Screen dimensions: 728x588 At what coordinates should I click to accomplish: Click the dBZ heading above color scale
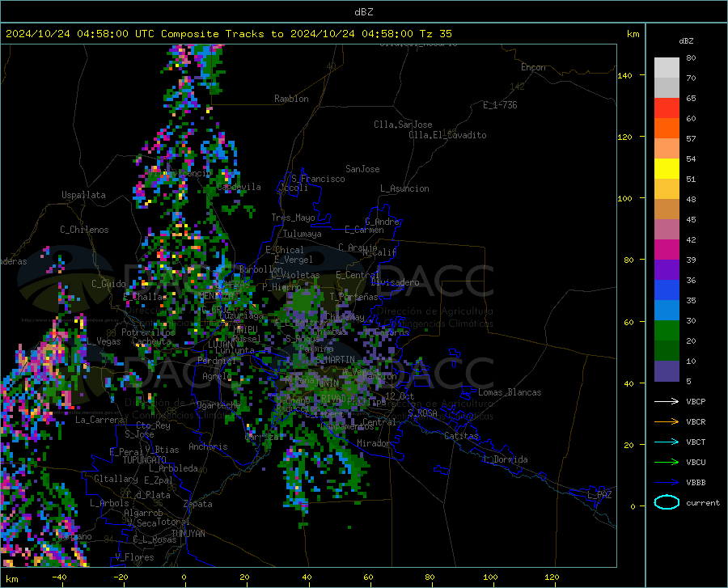(x=686, y=40)
